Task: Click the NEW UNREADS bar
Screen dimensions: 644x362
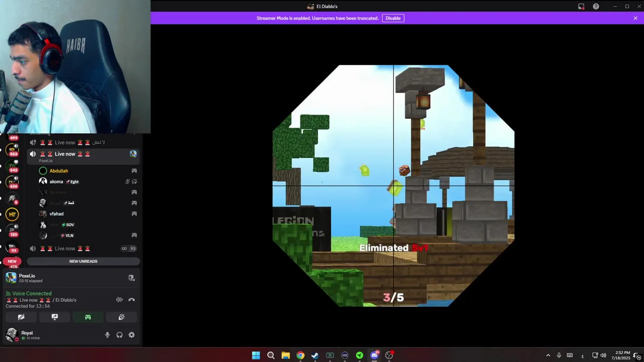Action: coord(83,261)
